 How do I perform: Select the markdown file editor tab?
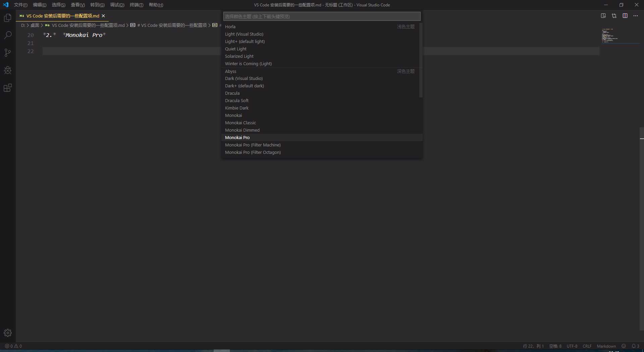(62, 16)
